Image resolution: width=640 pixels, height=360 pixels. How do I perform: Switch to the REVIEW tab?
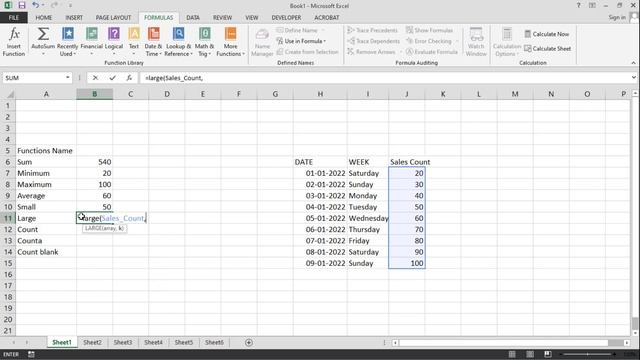point(222,18)
